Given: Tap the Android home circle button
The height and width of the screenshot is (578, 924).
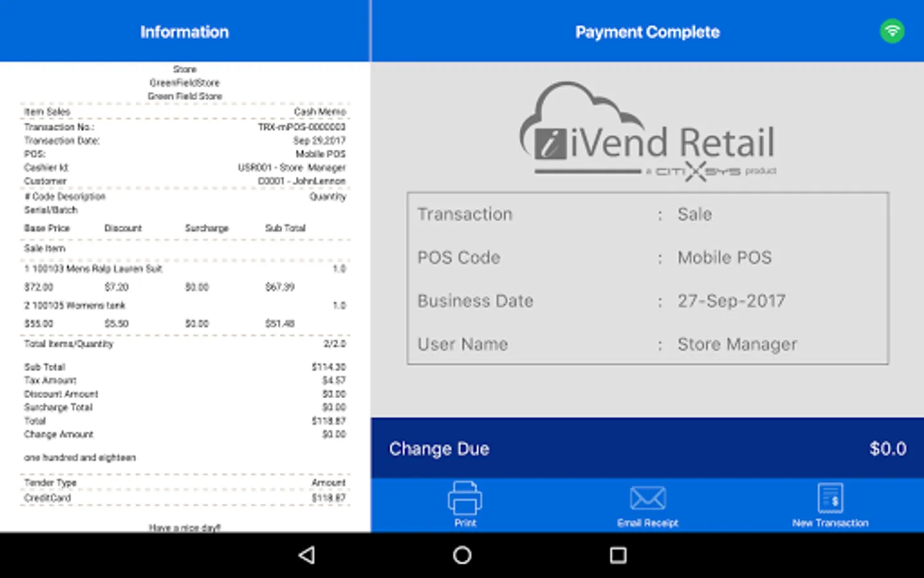Looking at the screenshot, I should [x=462, y=556].
